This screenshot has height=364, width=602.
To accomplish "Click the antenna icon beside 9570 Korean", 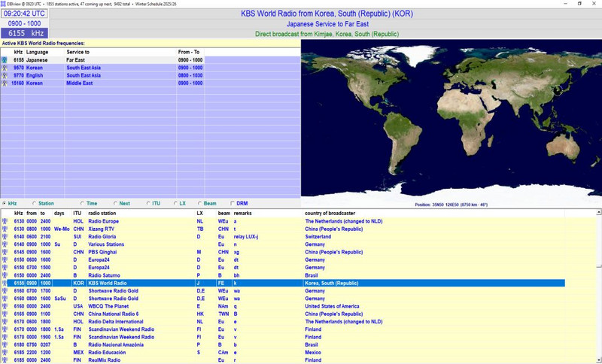I will coord(5,67).
